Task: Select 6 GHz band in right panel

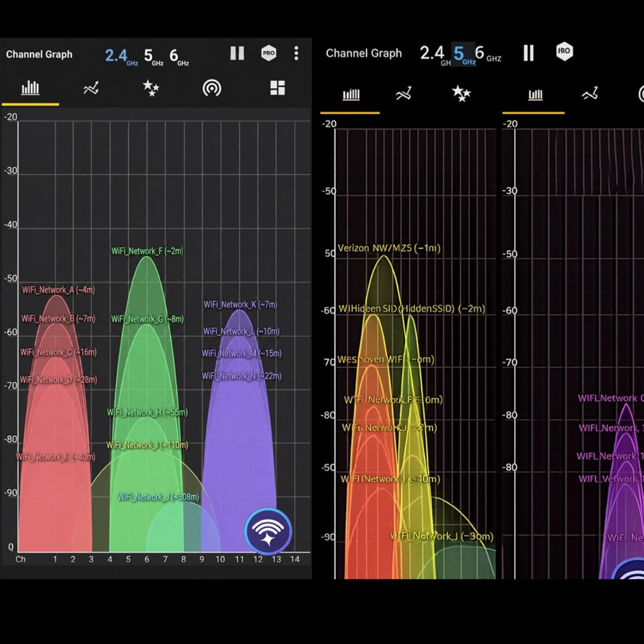Action: tap(488, 54)
